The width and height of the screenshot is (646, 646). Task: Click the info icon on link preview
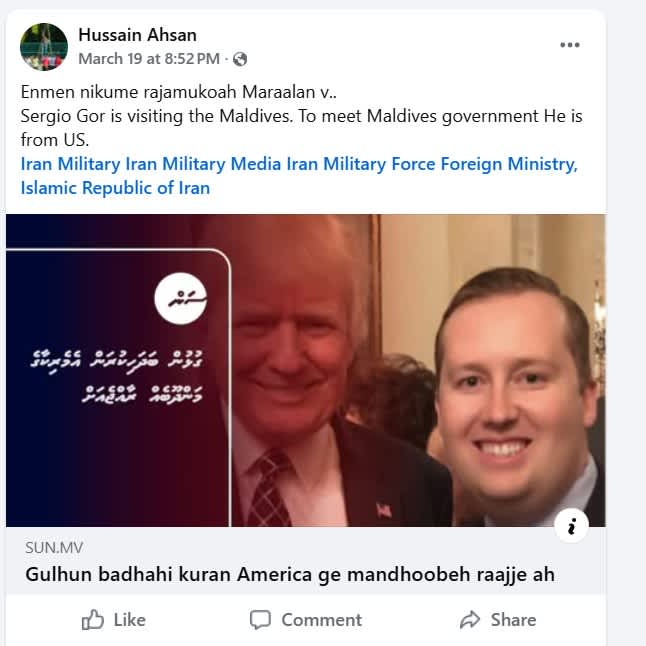pyautogui.click(x=571, y=526)
